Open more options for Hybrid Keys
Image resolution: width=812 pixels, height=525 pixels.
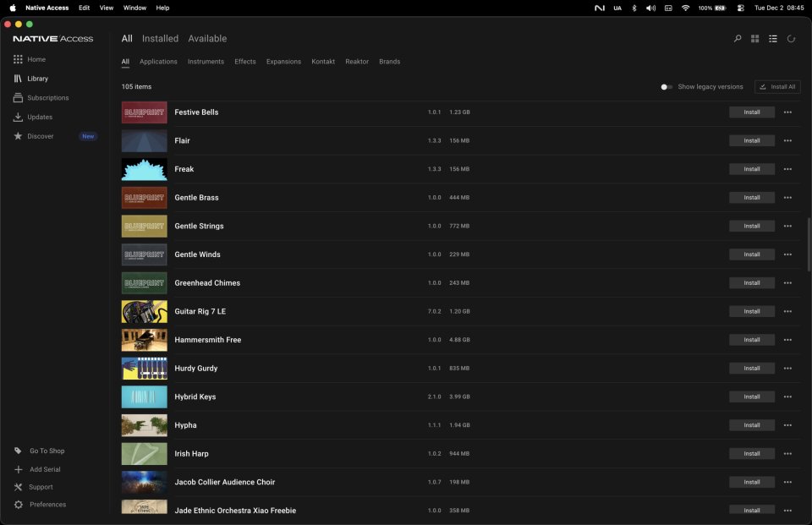pyautogui.click(x=787, y=396)
